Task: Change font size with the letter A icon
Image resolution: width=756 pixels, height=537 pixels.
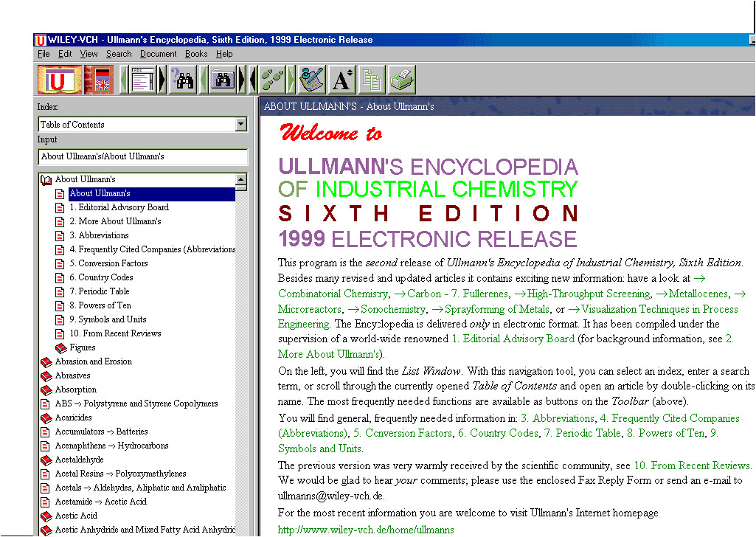Action: tap(342, 80)
